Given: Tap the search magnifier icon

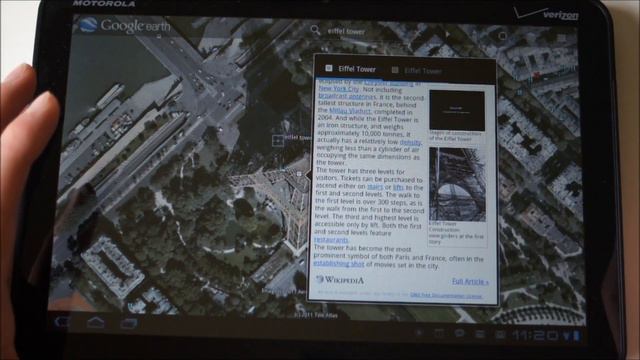Looking at the screenshot, I should 315,30.
